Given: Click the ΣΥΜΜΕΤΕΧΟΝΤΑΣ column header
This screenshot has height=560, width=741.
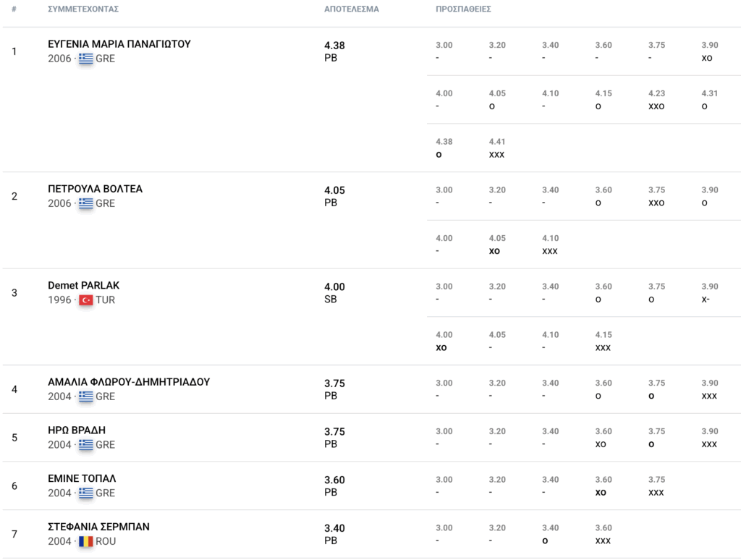Looking at the screenshot, I should point(83,9).
